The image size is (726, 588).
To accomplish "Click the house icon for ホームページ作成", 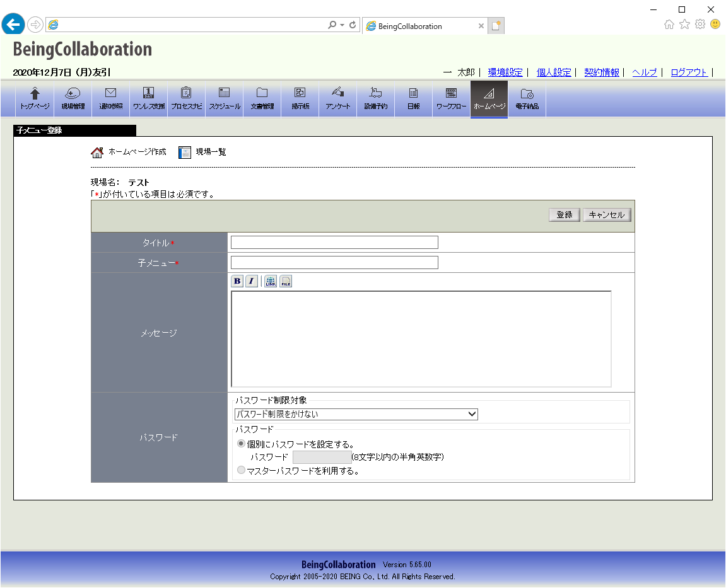I will (x=97, y=153).
